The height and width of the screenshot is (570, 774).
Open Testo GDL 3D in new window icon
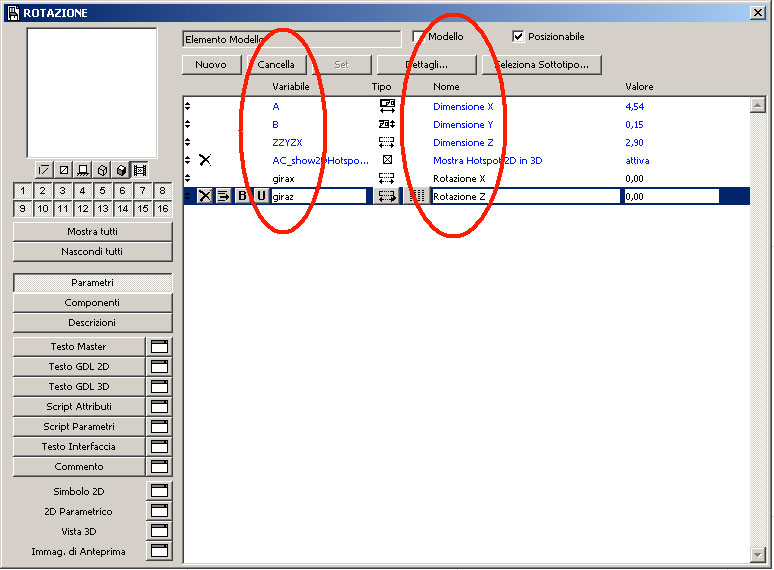tap(159, 387)
